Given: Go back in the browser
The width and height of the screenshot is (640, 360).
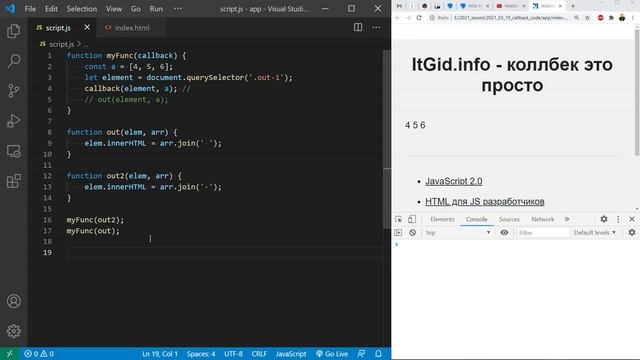Looking at the screenshot, I should click(398, 18).
